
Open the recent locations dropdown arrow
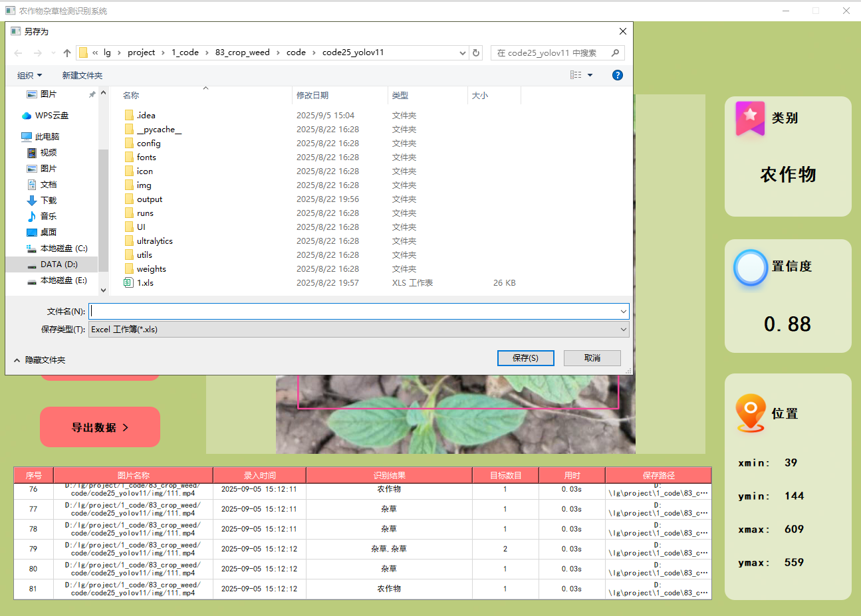(53, 53)
